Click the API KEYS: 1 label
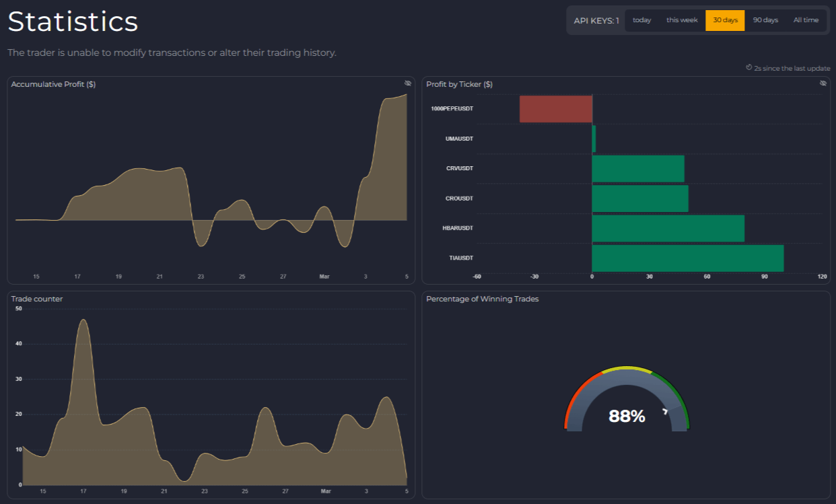This screenshot has width=836, height=504. pyautogui.click(x=595, y=20)
